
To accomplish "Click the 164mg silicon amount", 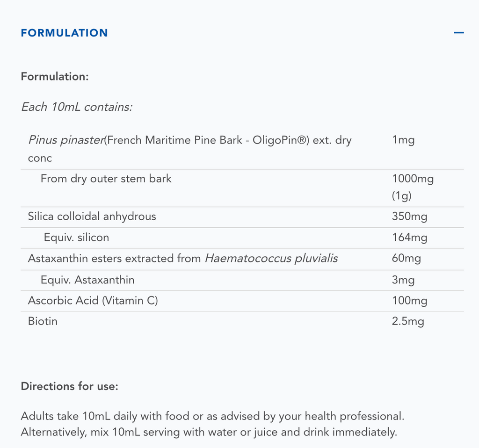I will [x=409, y=238].
